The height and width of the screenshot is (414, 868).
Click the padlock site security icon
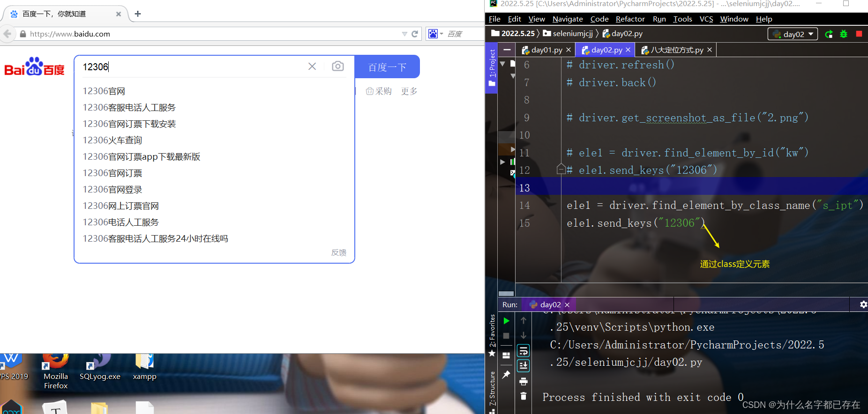pos(23,34)
